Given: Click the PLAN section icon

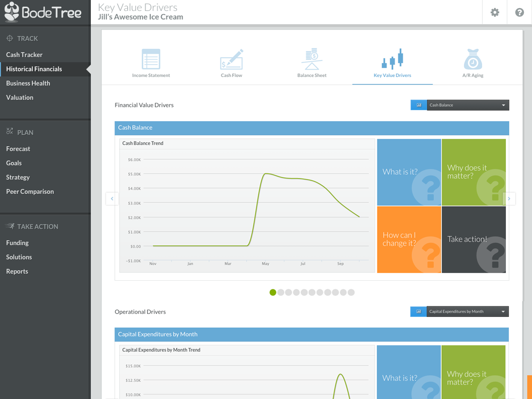Looking at the screenshot, I should [10, 131].
